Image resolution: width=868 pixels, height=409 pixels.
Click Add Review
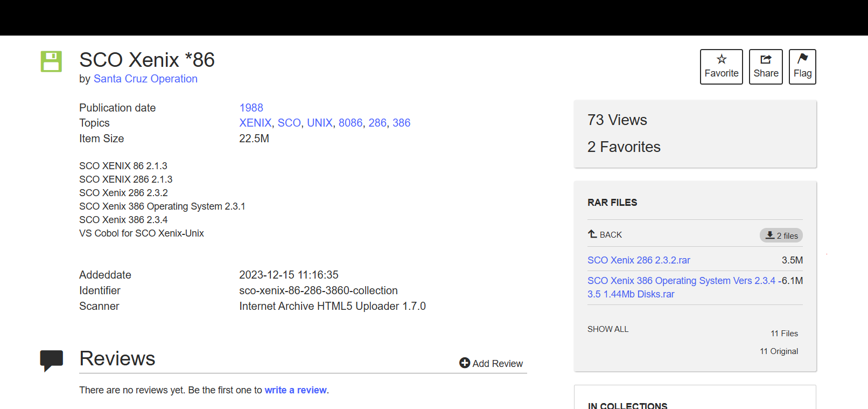click(491, 363)
